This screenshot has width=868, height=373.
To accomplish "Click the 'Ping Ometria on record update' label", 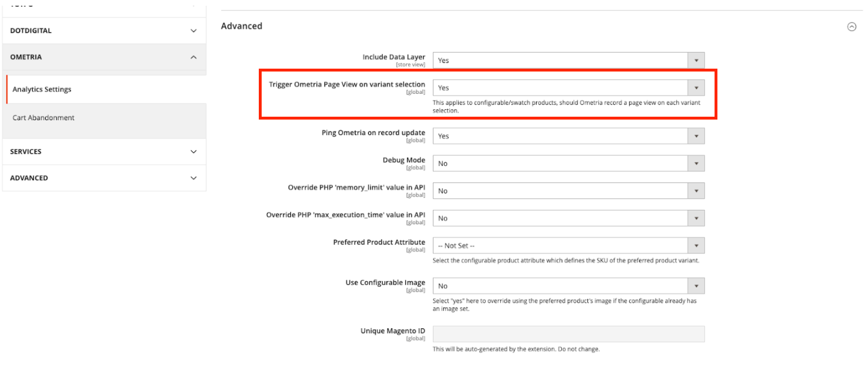I will (x=373, y=132).
